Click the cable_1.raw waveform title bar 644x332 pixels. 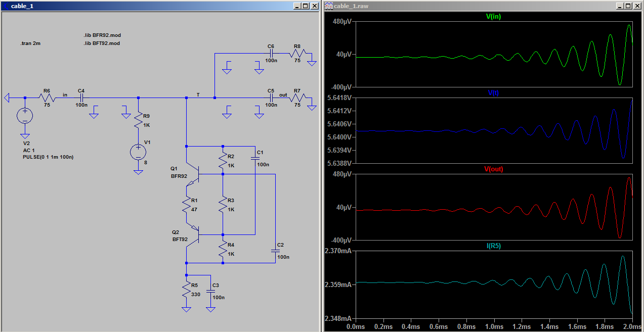[x=483, y=6]
